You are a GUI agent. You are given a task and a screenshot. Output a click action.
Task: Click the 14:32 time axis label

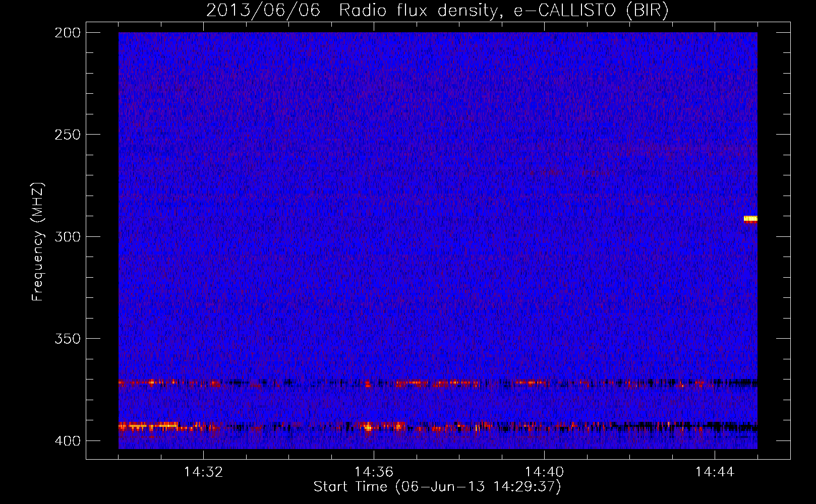click(203, 472)
